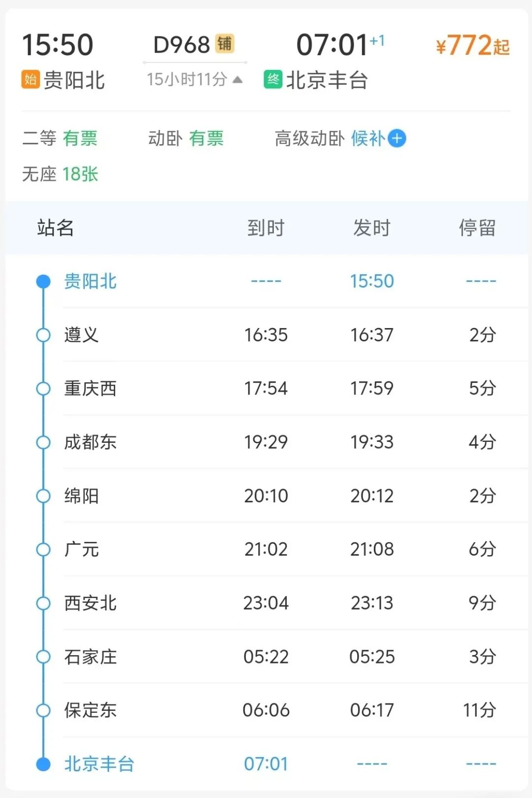Click the 铺 sleeper badge beside D968
The image size is (532, 798).
click(x=225, y=44)
